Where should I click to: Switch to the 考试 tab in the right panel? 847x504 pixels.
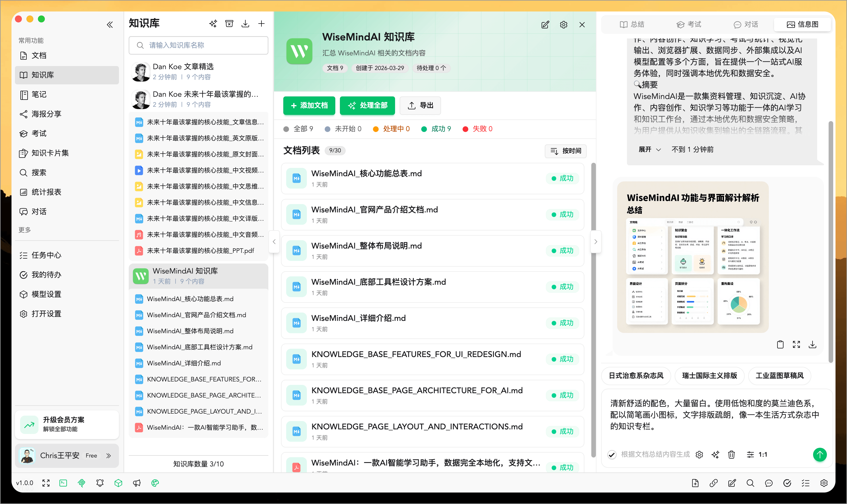click(x=689, y=24)
